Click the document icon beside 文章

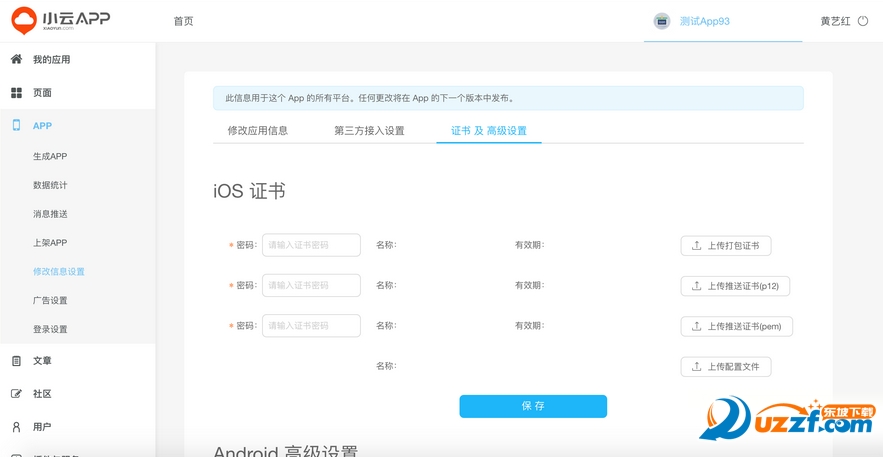coord(16,361)
